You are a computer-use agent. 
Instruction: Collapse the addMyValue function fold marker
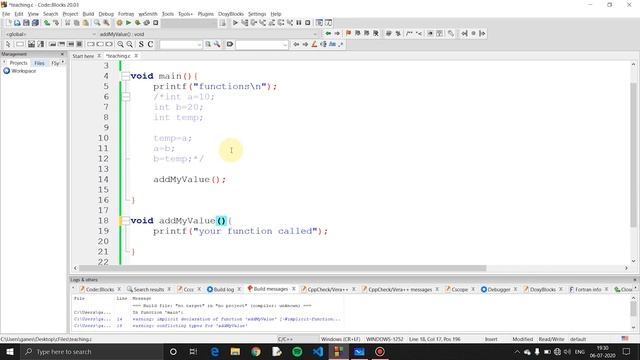(x=126, y=220)
